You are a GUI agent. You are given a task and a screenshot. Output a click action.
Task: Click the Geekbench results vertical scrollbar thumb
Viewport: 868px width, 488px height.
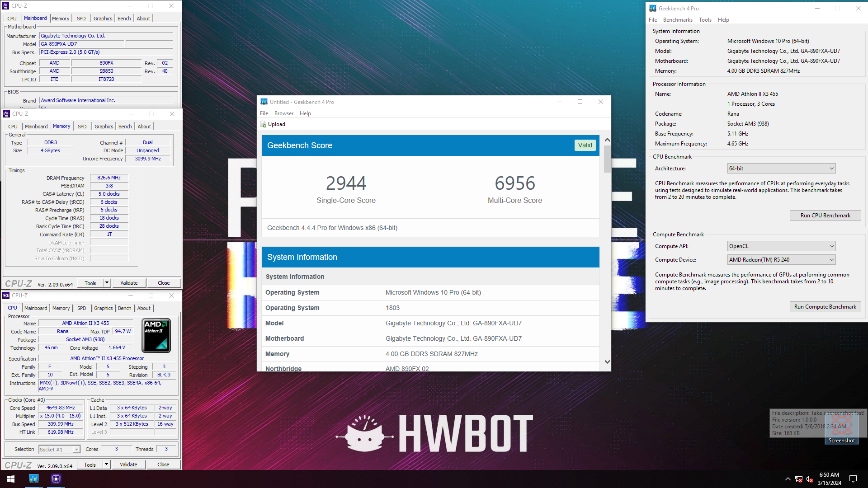(x=607, y=159)
